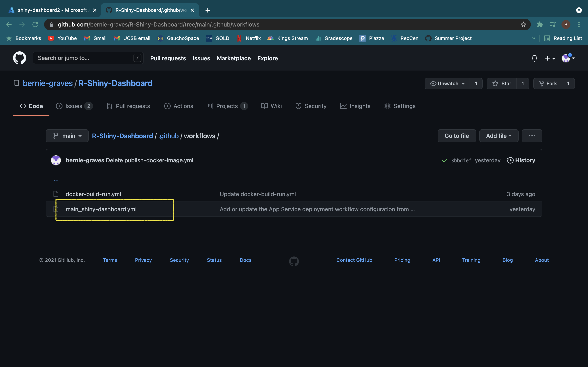588x367 pixels.
Task: Open the notifications bell
Action: pyautogui.click(x=534, y=58)
